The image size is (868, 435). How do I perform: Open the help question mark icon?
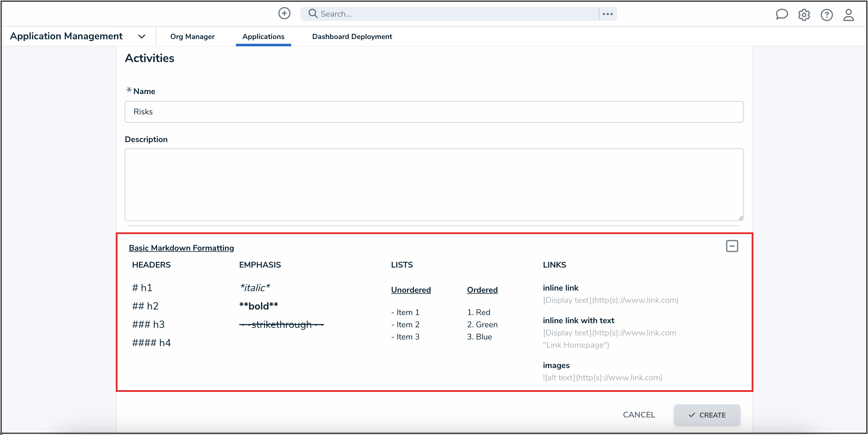click(827, 15)
